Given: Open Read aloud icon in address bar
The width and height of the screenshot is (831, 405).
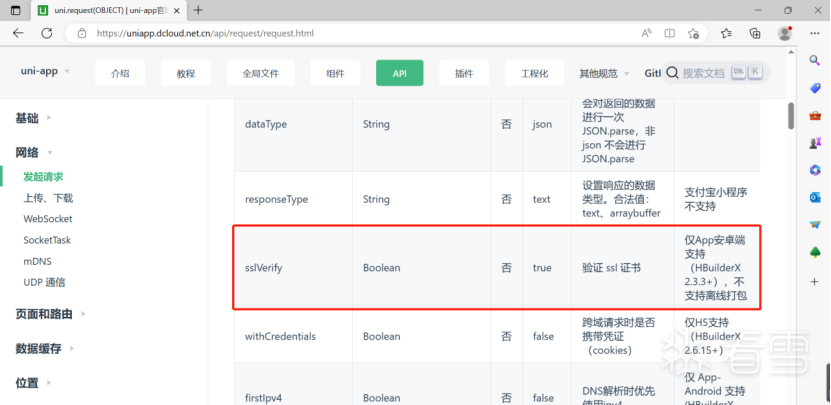Looking at the screenshot, I should tap(647, 33).
